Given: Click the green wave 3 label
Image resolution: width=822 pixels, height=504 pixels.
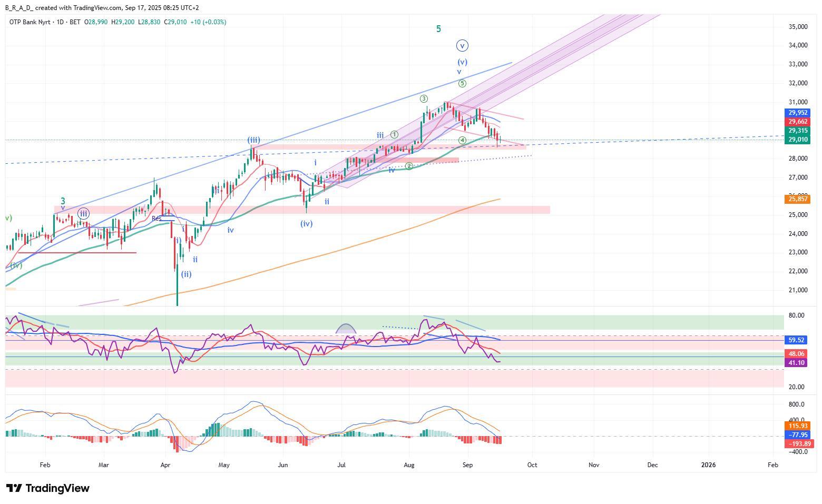Looking at the screenshot, I should tap(63, 201).
